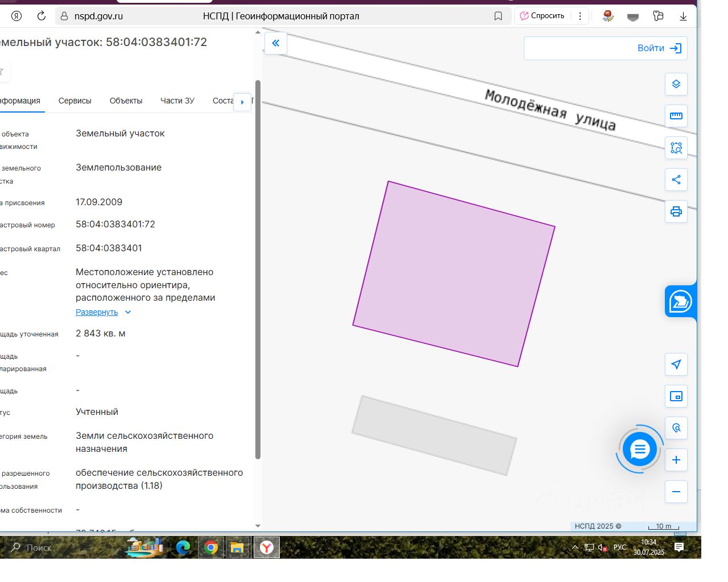Log in with the Войти button
728x582 pixels.
(x=606, y=48)
